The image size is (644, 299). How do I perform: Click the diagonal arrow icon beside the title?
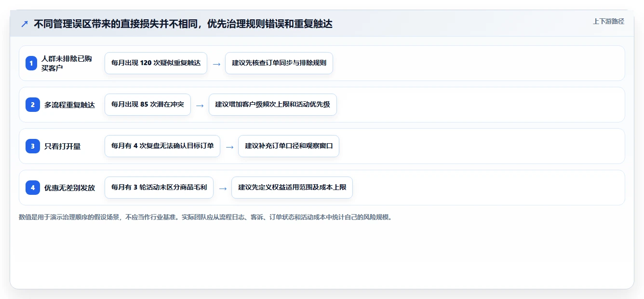point(25,24)
